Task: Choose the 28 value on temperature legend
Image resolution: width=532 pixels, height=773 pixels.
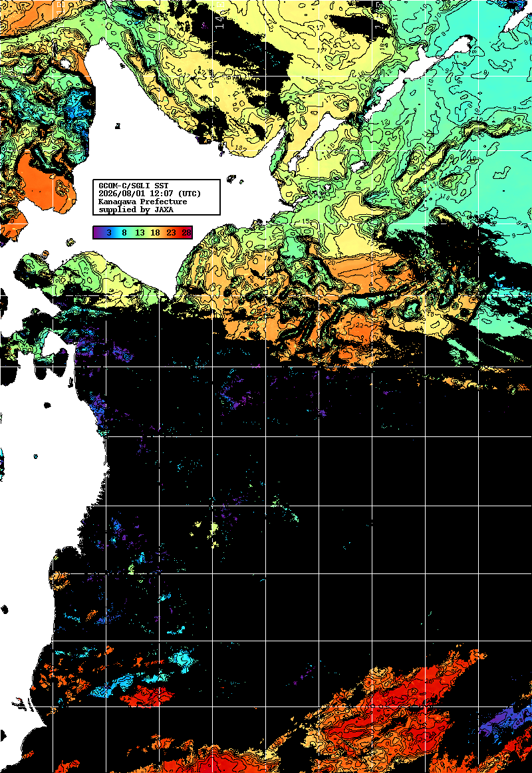Action: click(186, 233)
